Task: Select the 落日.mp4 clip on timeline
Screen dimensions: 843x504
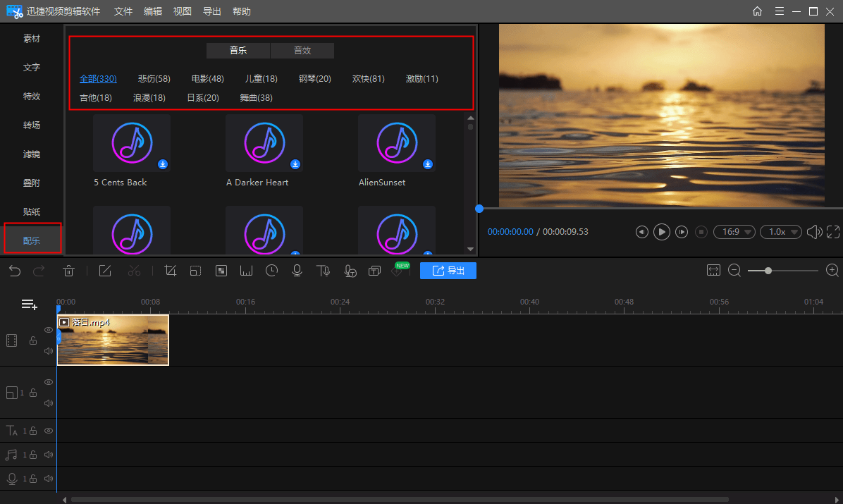Action: (113, 340)
